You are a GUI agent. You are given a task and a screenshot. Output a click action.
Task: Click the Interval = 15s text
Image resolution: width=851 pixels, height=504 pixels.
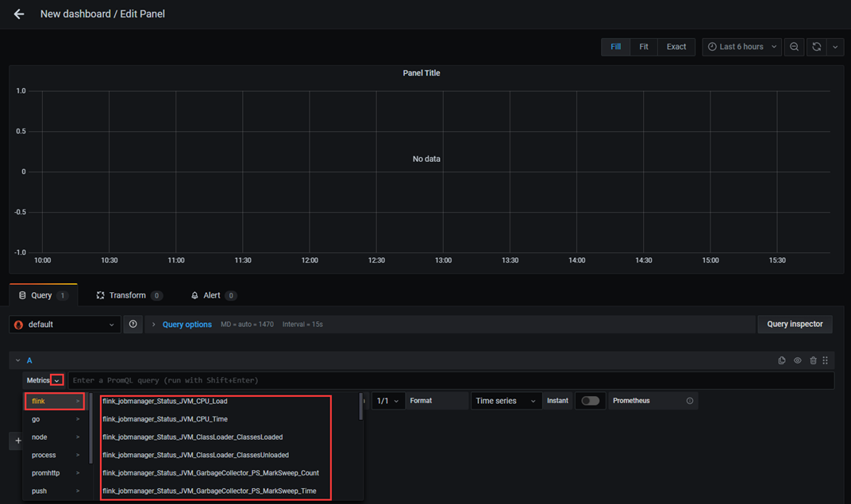pos(302,325)
